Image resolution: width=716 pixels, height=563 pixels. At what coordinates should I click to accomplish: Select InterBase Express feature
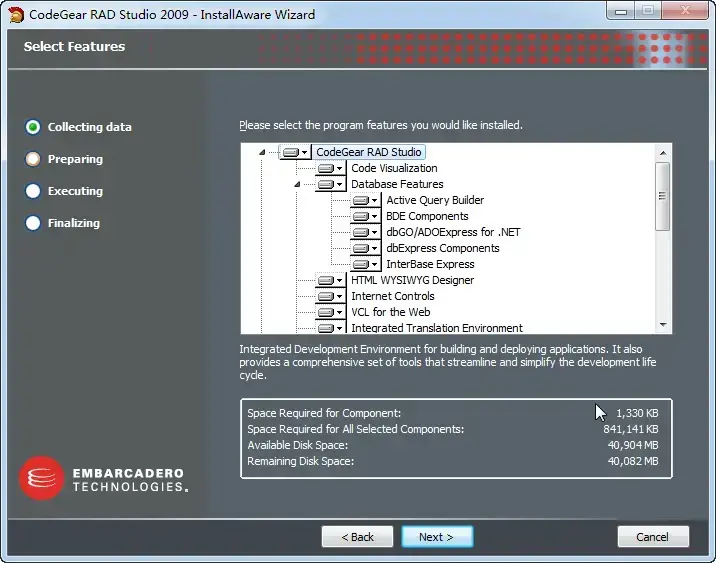tap(430, 264)
